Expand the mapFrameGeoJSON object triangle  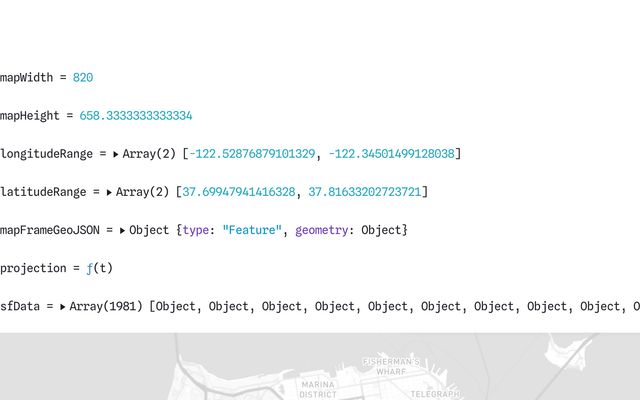(x=122, y=230)
